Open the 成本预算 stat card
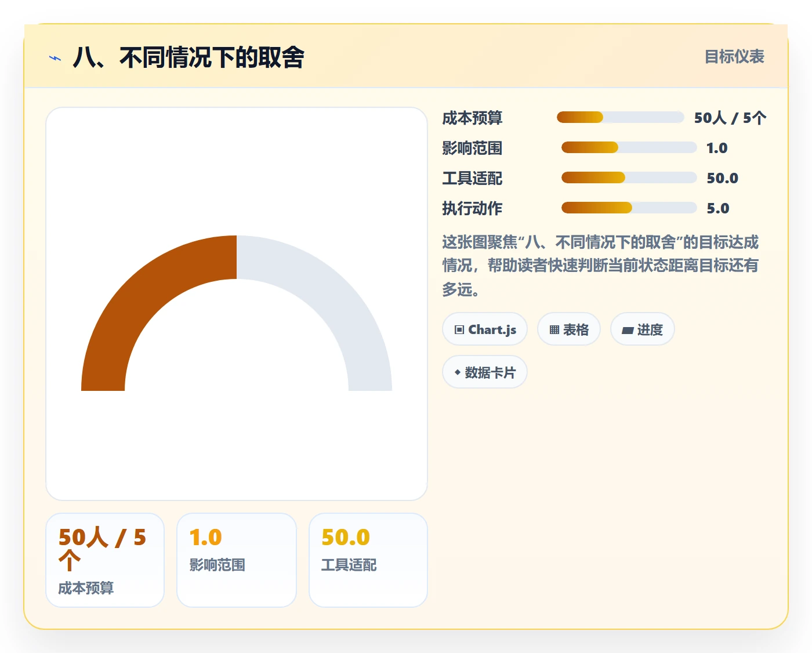The width and height of the screenshot is (812, 653). pyautogui.click(x=105, y=560)
